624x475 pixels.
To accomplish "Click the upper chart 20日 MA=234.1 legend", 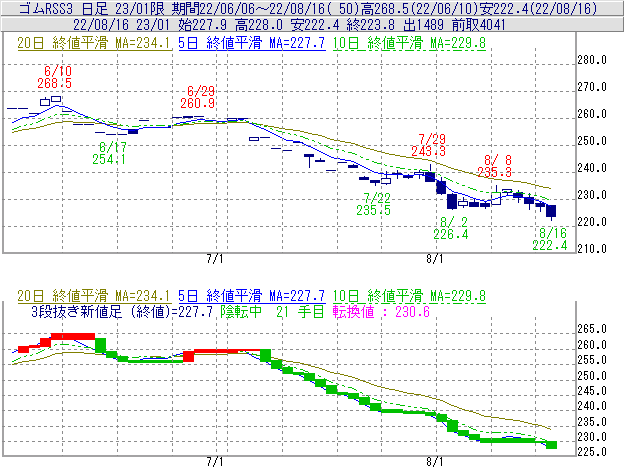I will [x=94, y=43].
